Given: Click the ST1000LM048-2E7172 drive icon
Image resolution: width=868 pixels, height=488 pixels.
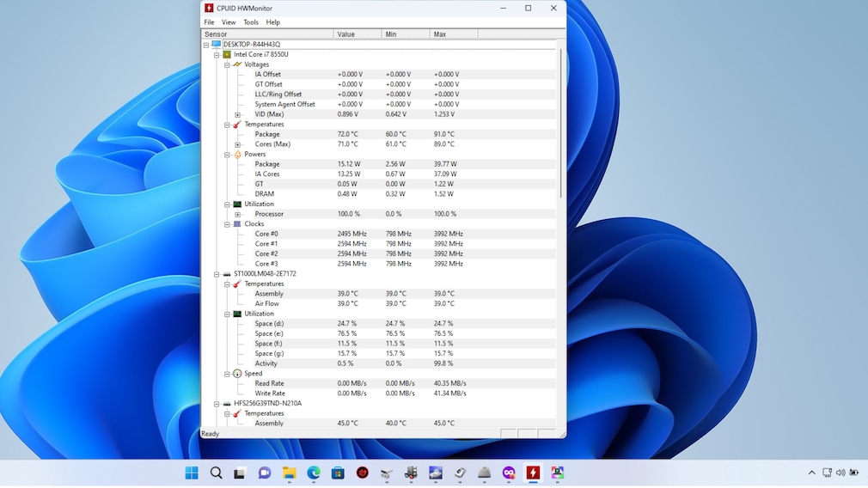Looking at the screenshot, I should tap(227, 274).
